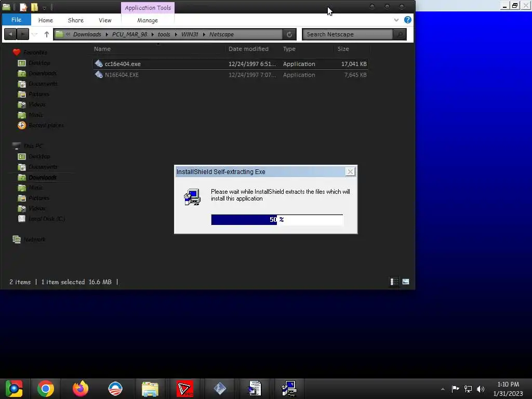
Task: Go up one folder level arrow
Action: click(46, 34)
